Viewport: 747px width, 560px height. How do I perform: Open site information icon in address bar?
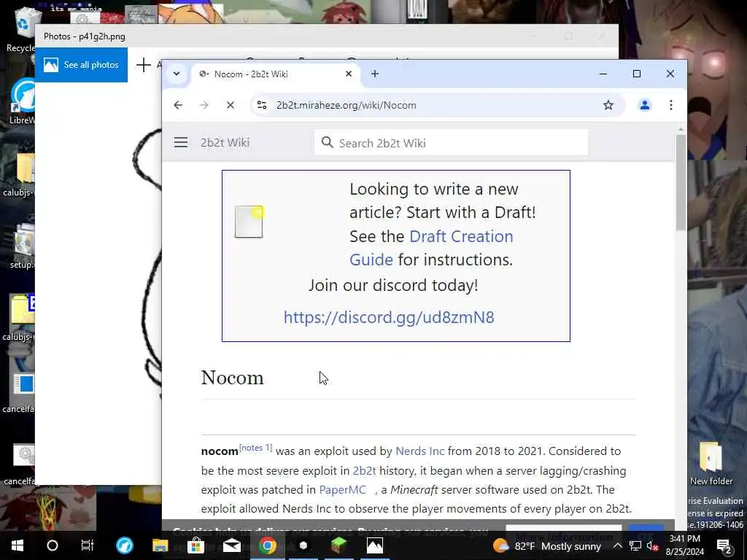click(262, 105)
